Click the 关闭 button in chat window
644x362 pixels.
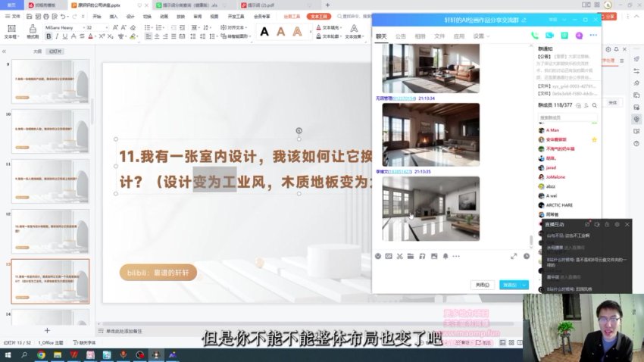click(x=482, y=285)
